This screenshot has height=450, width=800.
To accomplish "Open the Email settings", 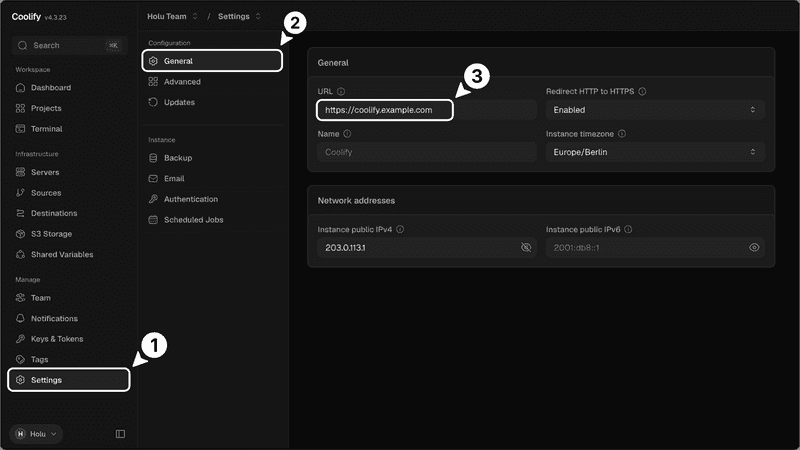I will 212,179.
